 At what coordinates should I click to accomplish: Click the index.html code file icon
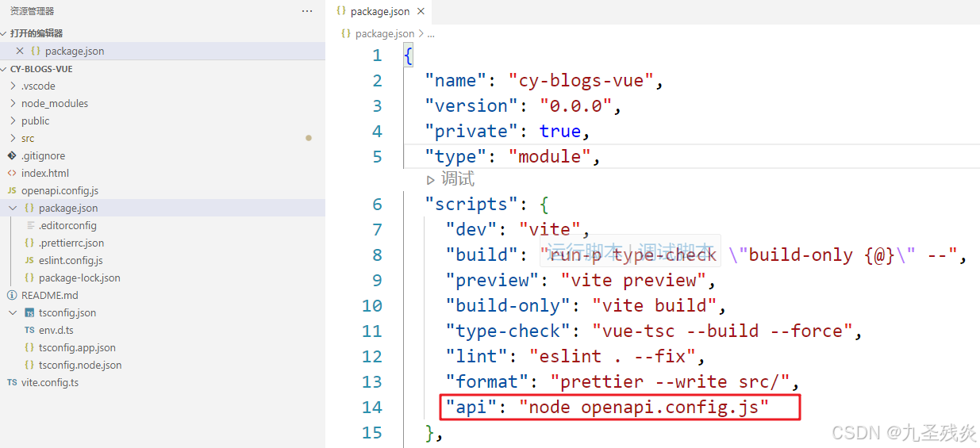coord(12,173)
